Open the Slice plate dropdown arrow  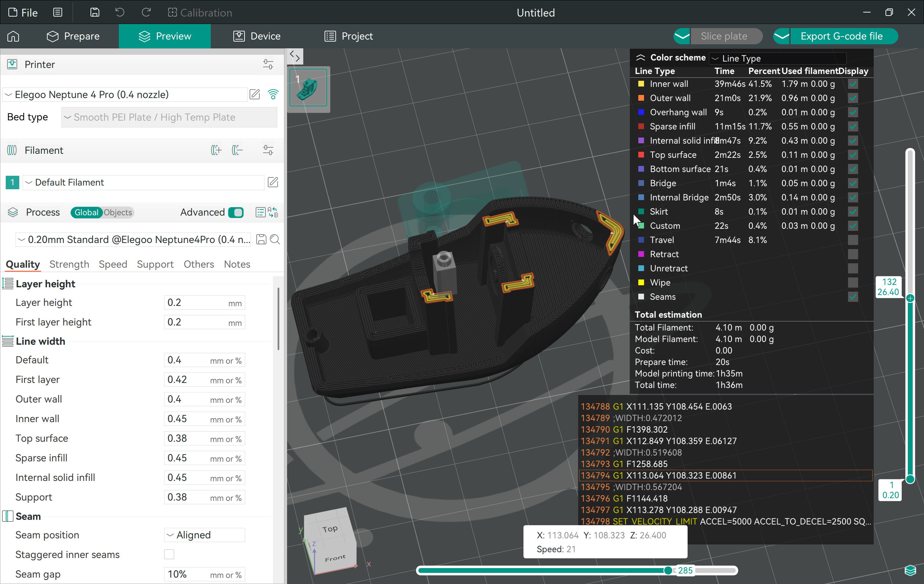point(682,36)
